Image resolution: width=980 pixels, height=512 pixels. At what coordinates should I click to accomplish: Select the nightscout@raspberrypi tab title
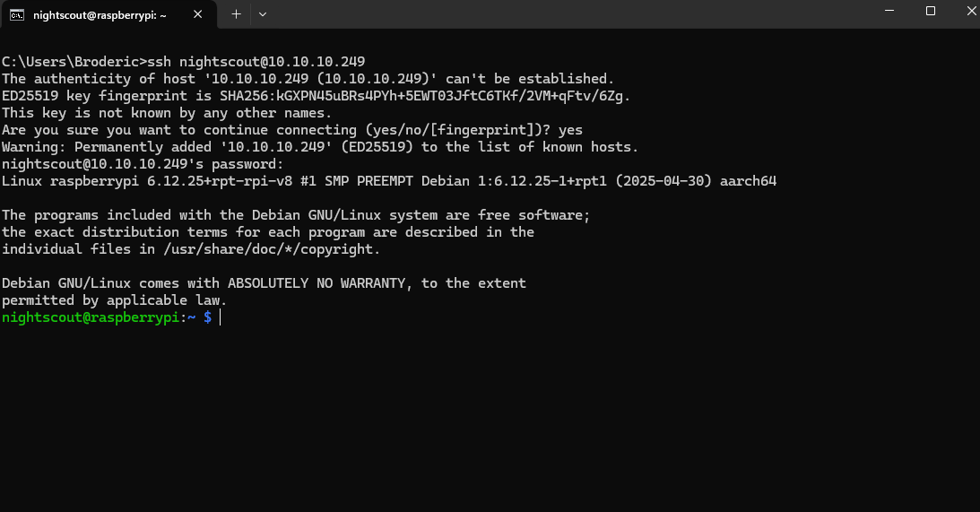[x=100, y=14]
